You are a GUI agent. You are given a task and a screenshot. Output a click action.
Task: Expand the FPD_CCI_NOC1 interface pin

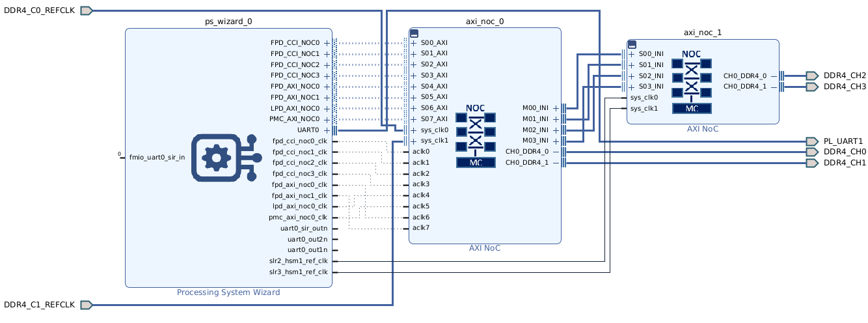pyautogui.click(x=327, y=53)
